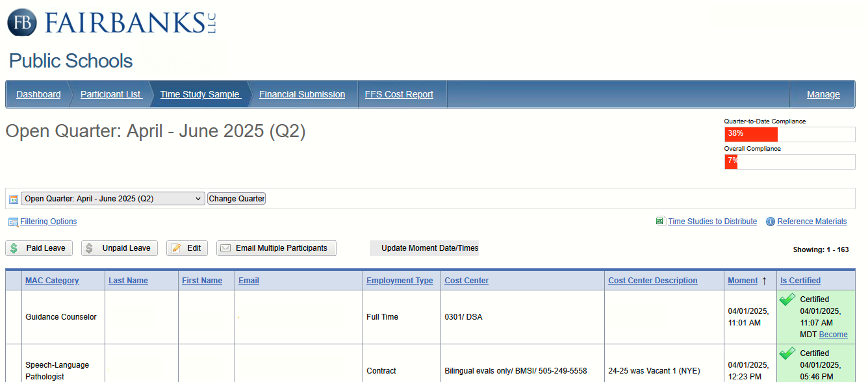Viewport: 868px width, 382px height.
Task: Click the Public Schools title
Action: pyautogui.click(x=71, y=61)
